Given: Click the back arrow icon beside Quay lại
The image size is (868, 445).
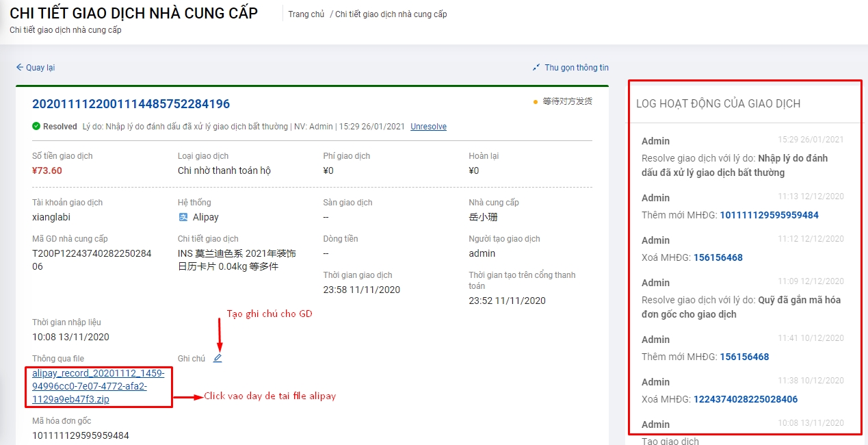Looking at the screenshot, I should pyautogui.click(x=20, y=68).
